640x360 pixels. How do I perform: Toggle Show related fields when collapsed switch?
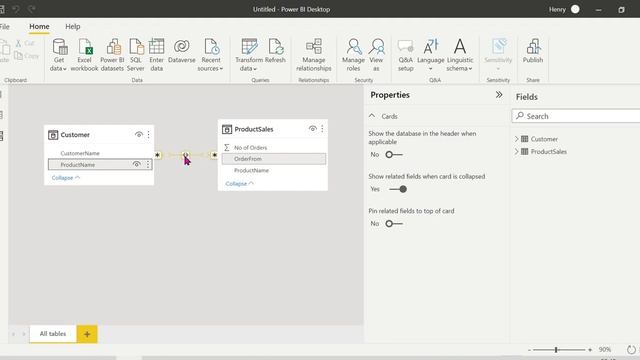pyautogui.click(x=398, y=189)
